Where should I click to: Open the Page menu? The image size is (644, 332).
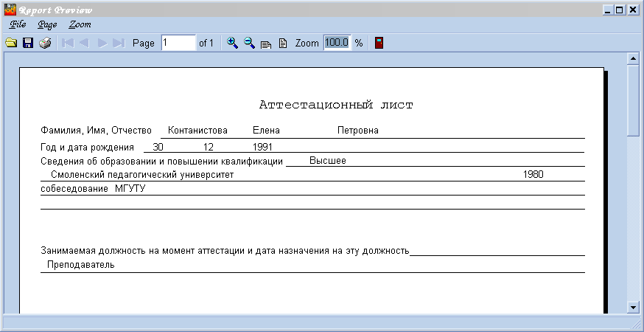(x=47, y=24)
